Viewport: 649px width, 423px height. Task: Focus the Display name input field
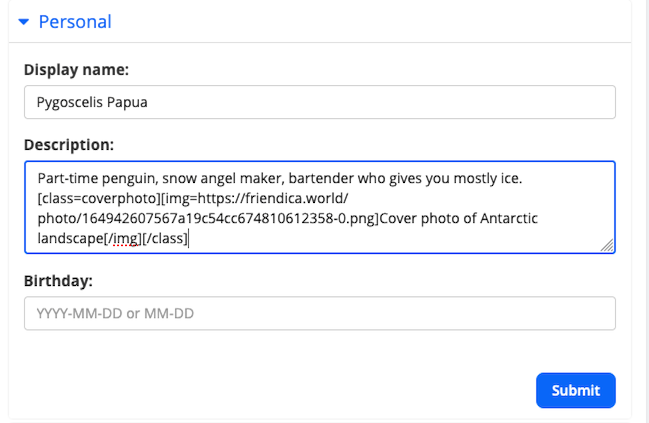[320, 102]
